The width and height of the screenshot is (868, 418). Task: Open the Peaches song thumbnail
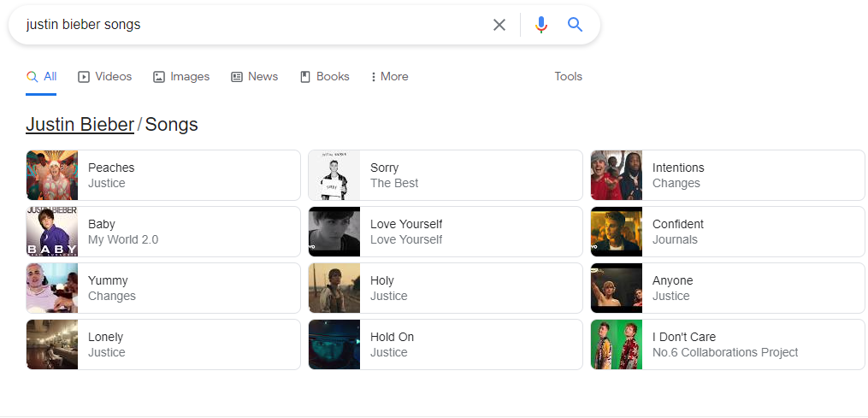[x=52, y=175]
